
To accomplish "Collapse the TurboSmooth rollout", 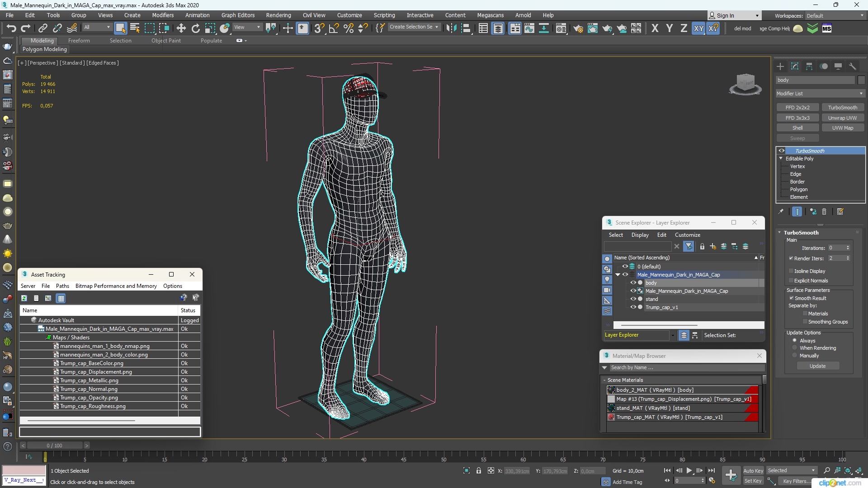I will 779,233.
